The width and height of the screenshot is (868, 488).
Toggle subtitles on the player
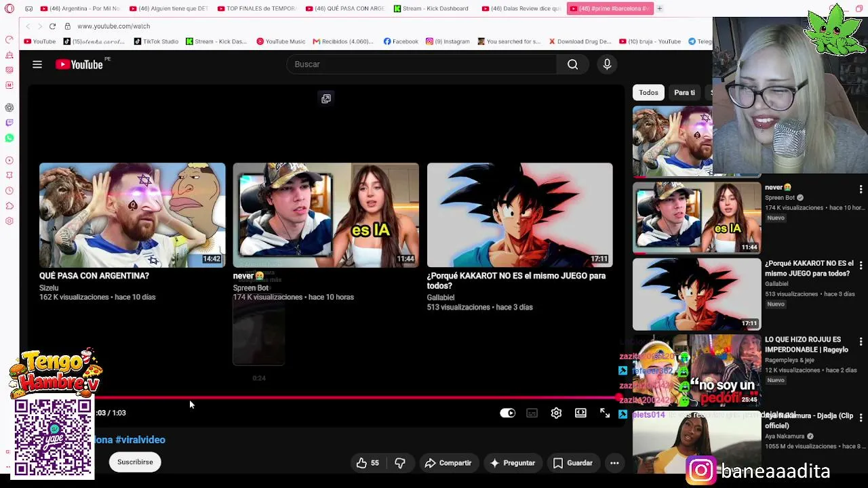click(x=532, y=413)
